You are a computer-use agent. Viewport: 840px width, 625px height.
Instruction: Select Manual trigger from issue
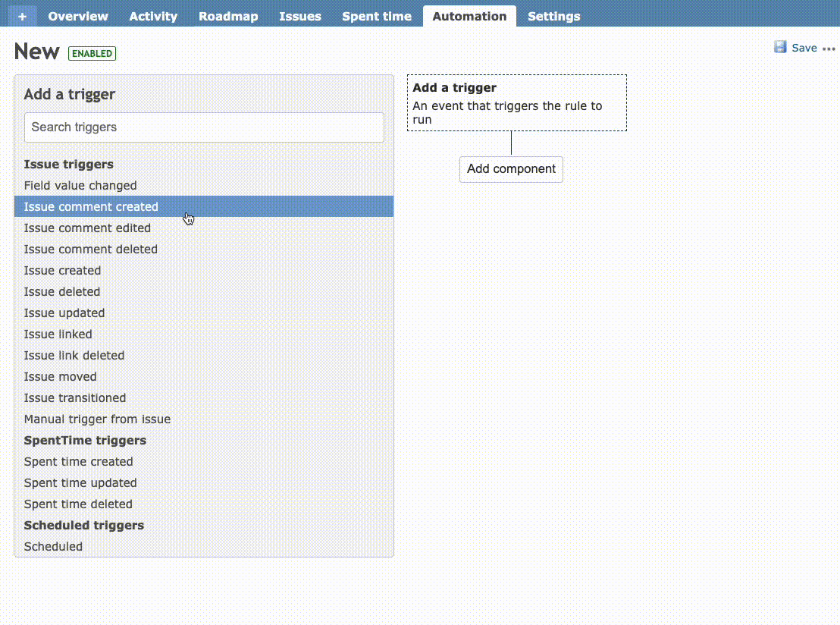(97, 419)
